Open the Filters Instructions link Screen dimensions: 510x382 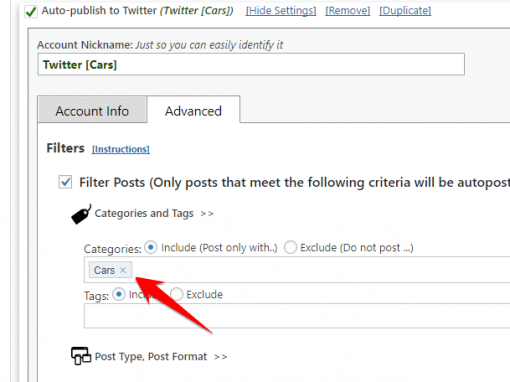coord(121,149)
